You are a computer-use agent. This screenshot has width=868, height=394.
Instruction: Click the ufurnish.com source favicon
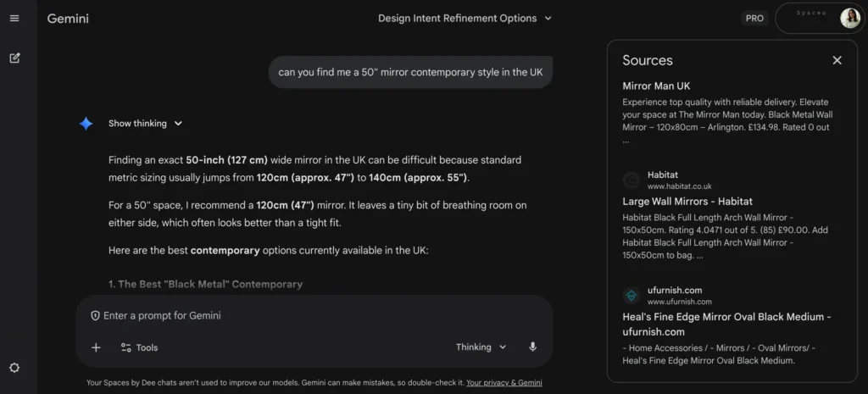click(632, 296)
